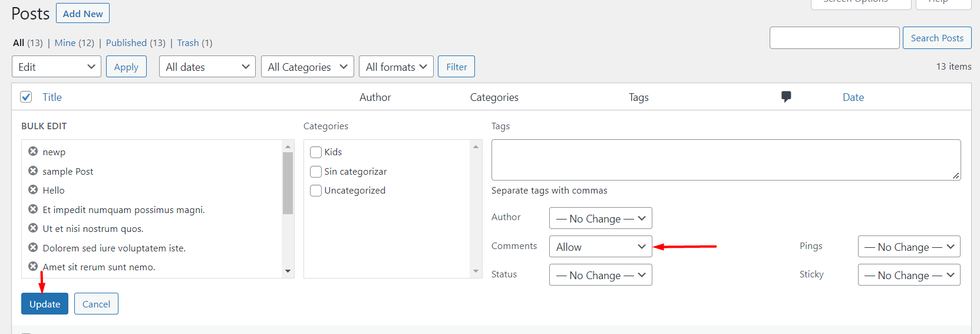
Task: Toggle the select all posts checkbox
Action: pyautogui.click(x=26, y=97)
